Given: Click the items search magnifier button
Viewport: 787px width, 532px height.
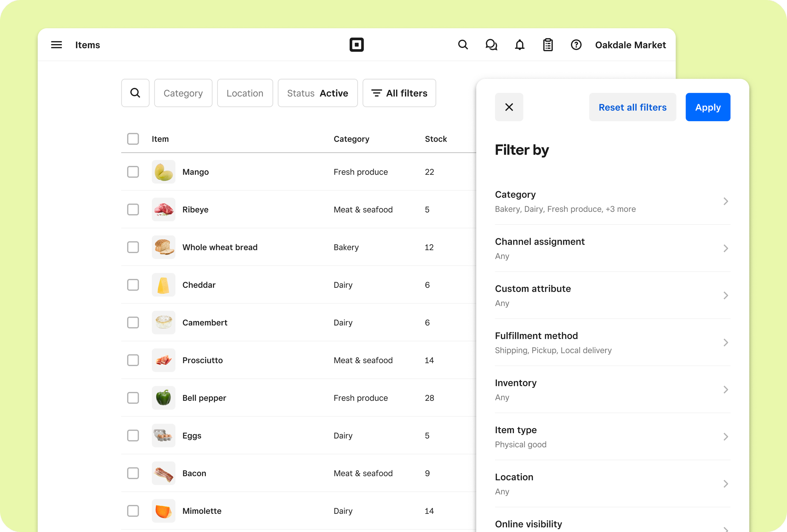Looking at the screenshot, I should pyautogui.click(x=135, y=93).
